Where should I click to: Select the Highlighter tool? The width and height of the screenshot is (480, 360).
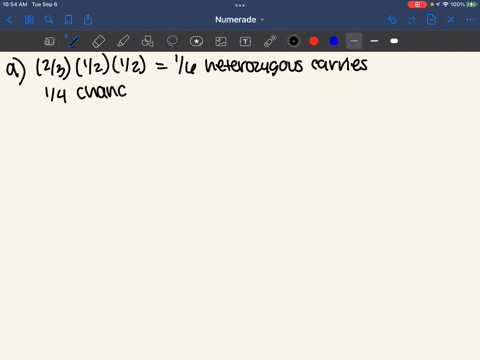(x=123, y=41)
